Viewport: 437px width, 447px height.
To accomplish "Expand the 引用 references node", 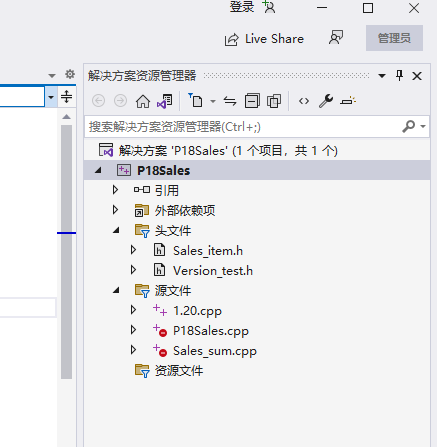I will point(115,190).
